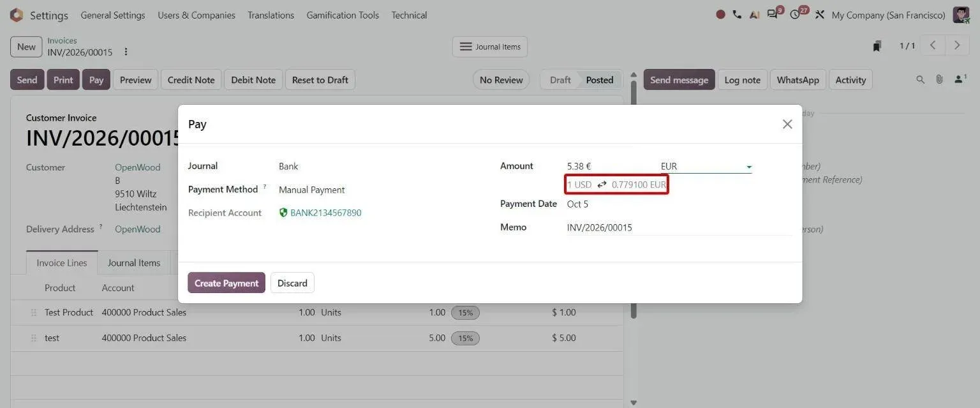980x408 pixels.
Task: Open Gamification Tools menu
Action: coord(343,15)
